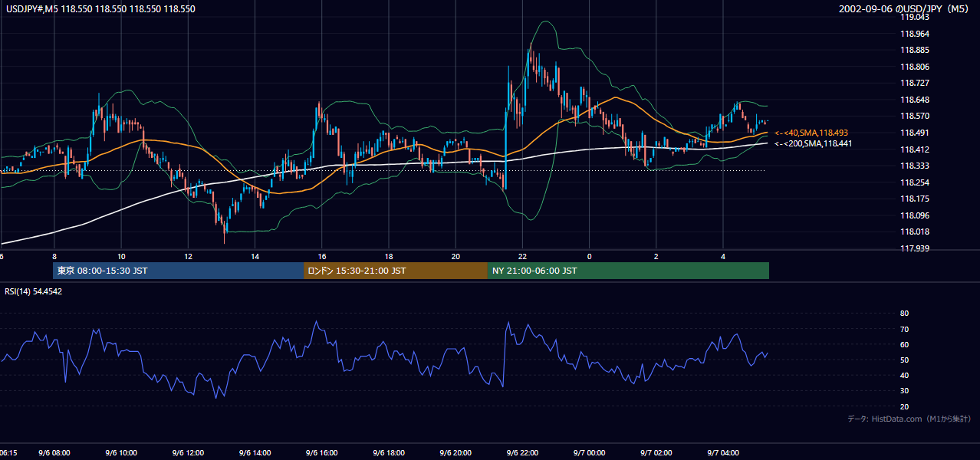Click price axis value 118.727
980x460 pixels.
click(914, 83)
